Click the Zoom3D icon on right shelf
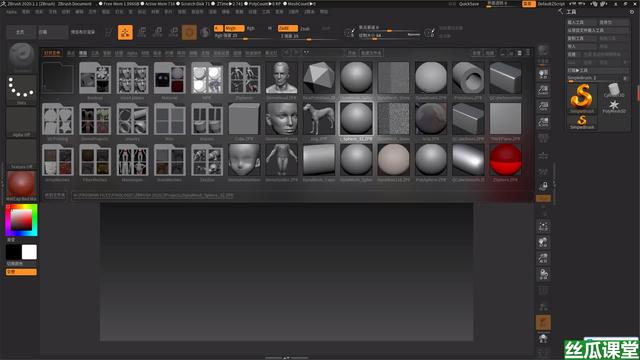 coord(543,258)
